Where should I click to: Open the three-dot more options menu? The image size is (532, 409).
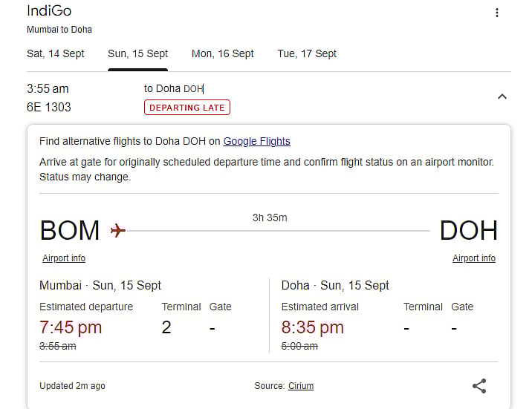[497, 13]
